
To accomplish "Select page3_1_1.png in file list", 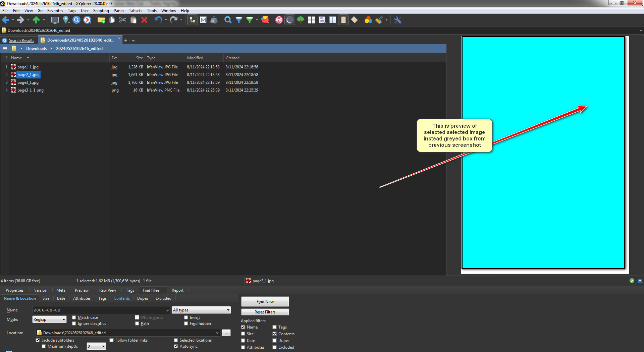I will point(31,90).
